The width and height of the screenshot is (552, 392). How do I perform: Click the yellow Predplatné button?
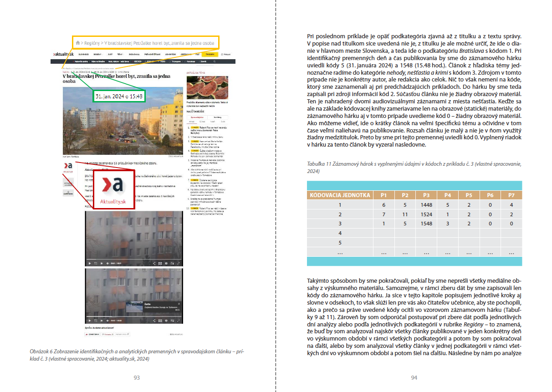tap(210, 54)
